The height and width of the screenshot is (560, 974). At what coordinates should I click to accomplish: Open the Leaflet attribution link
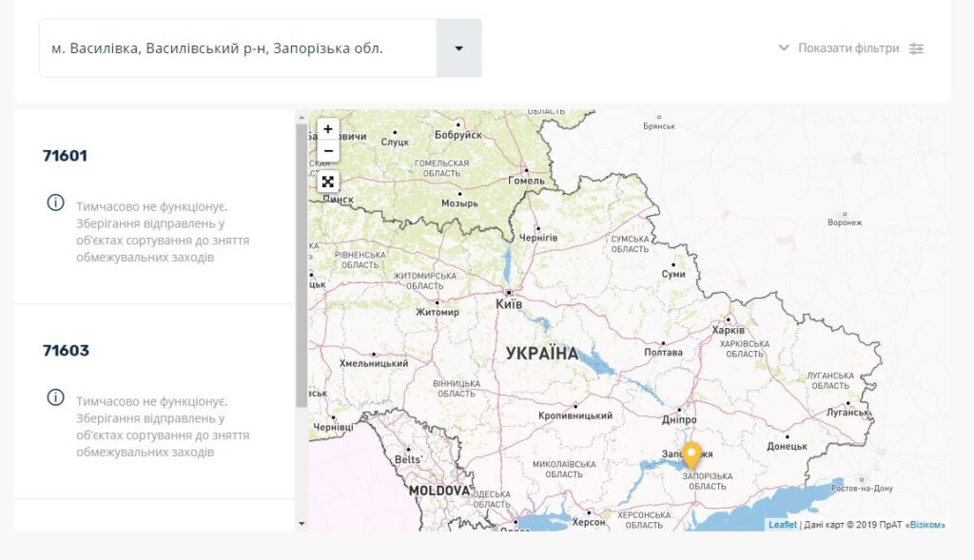tap(782, 525)
